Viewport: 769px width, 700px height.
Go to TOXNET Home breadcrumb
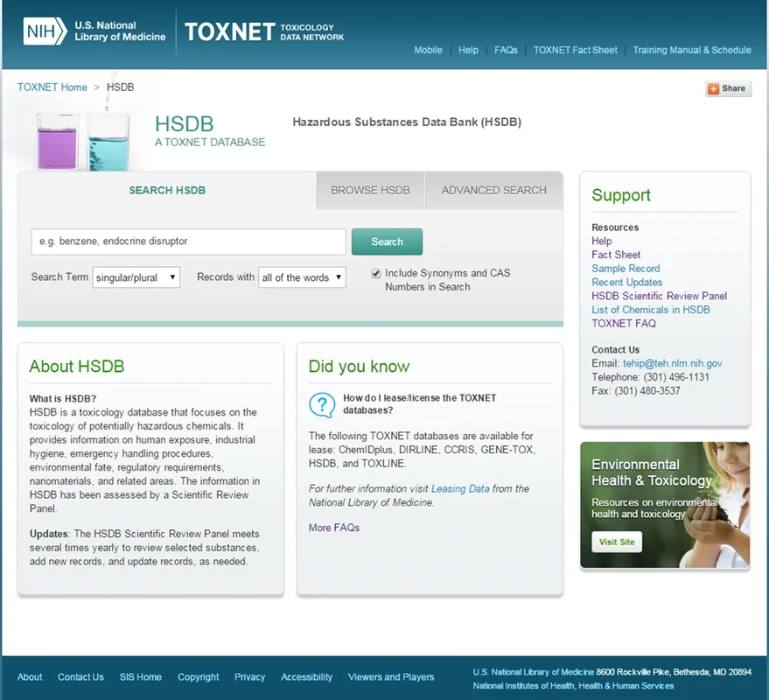52,87
